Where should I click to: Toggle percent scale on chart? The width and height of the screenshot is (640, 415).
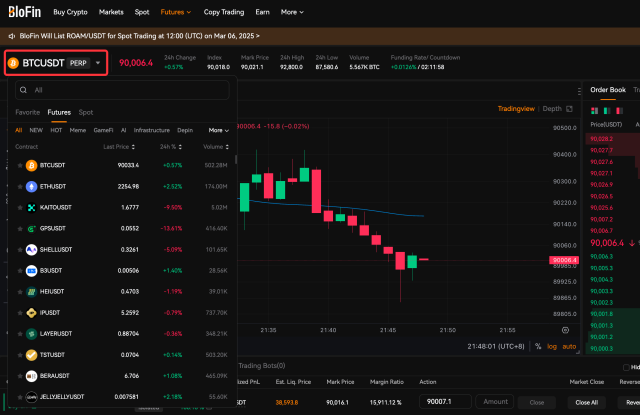(x=537, y=346)
